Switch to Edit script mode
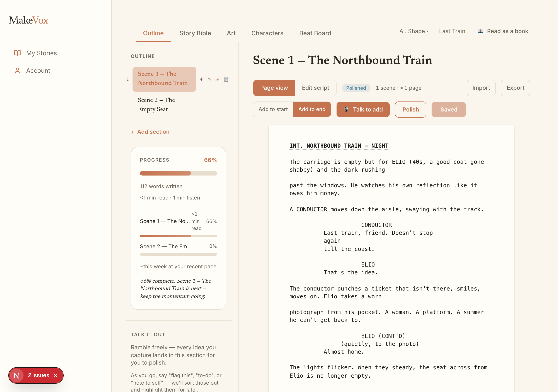 point(315,88)
